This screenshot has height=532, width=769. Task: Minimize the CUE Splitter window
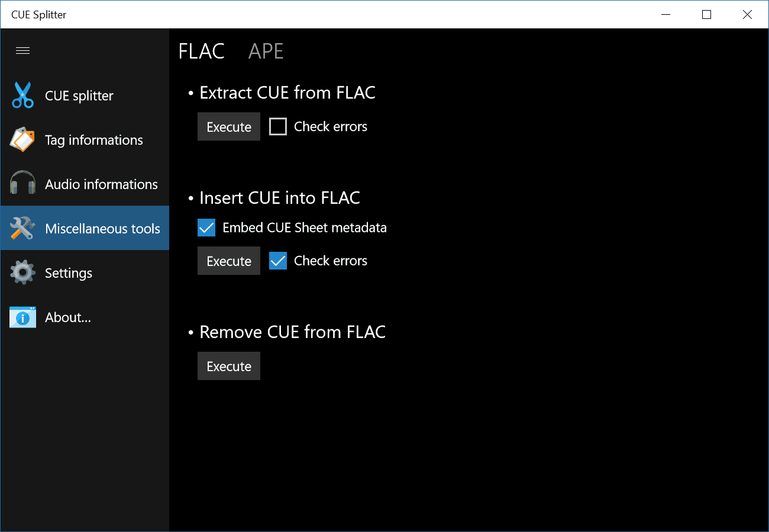[665, 15]
